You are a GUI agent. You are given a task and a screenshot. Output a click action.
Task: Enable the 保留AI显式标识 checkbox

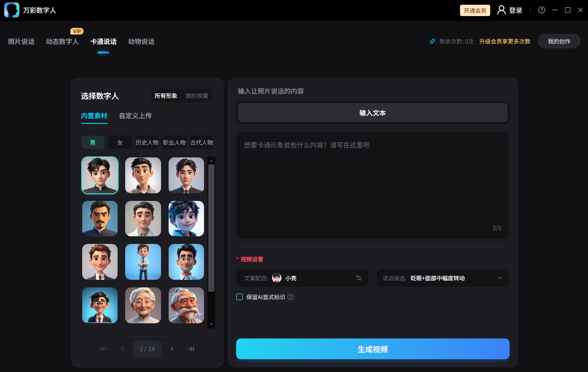tap(239, 297)
